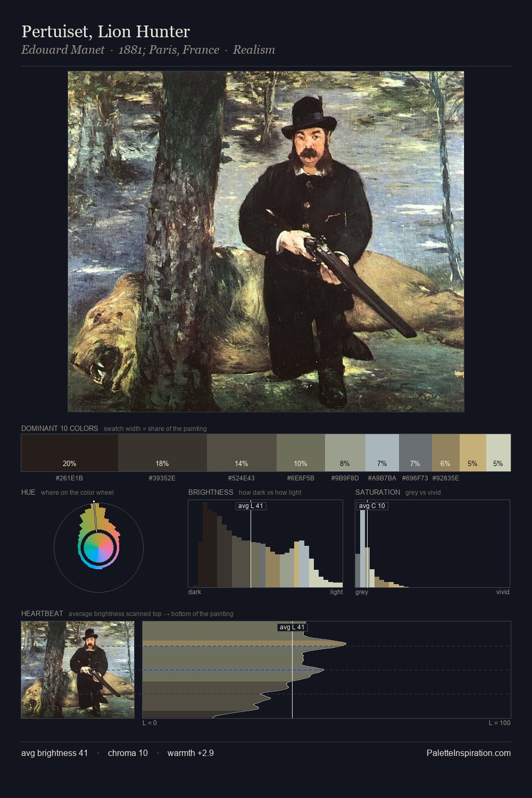Click the hex label '#6E6F5B'

[301, 478]
